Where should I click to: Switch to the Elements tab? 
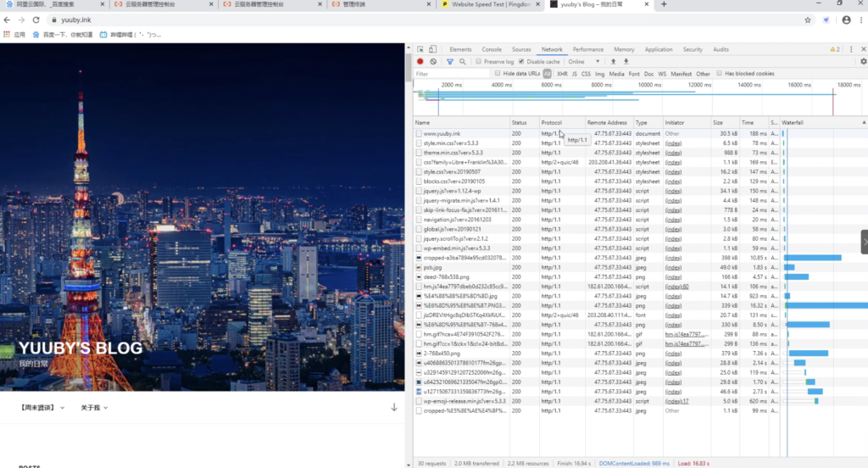pos(460,49)
